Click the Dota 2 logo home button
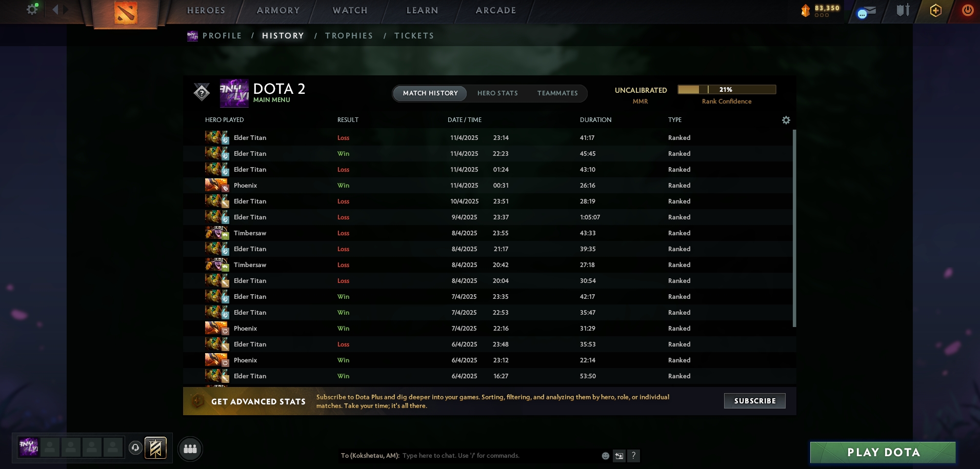 click(x=126, y=13)
